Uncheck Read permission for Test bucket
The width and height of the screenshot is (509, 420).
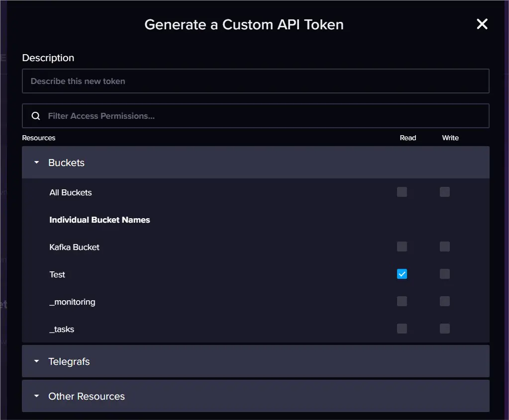pos(402,274)
